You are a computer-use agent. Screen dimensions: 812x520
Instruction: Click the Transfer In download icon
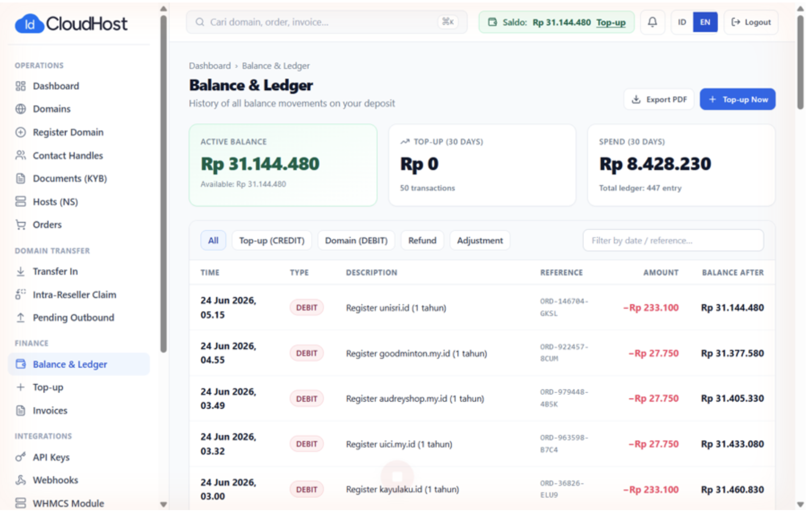21,272
